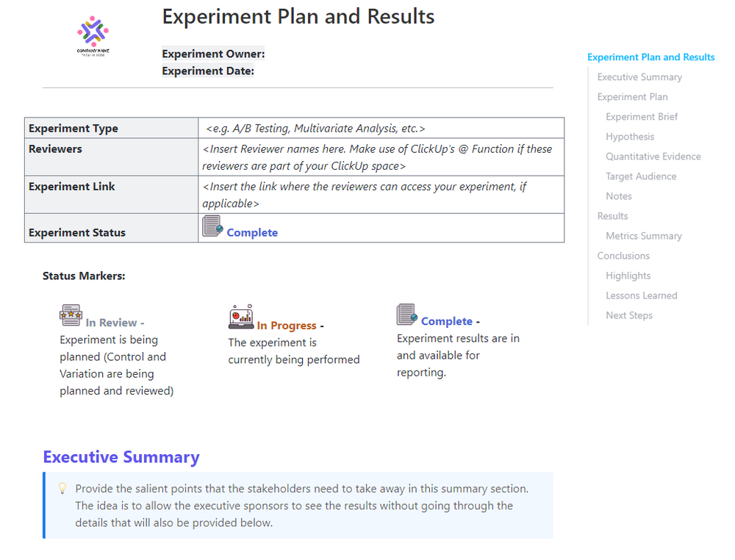Open the Experiment Plan outline entry
735x560 pixels.
click(x=632, y=96)
